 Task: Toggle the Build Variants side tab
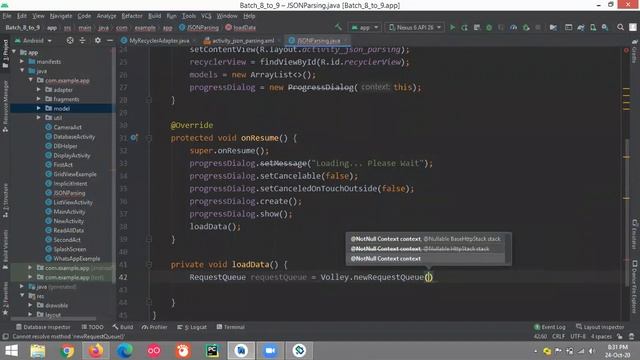pyautogui.click(x=5, y=249)
